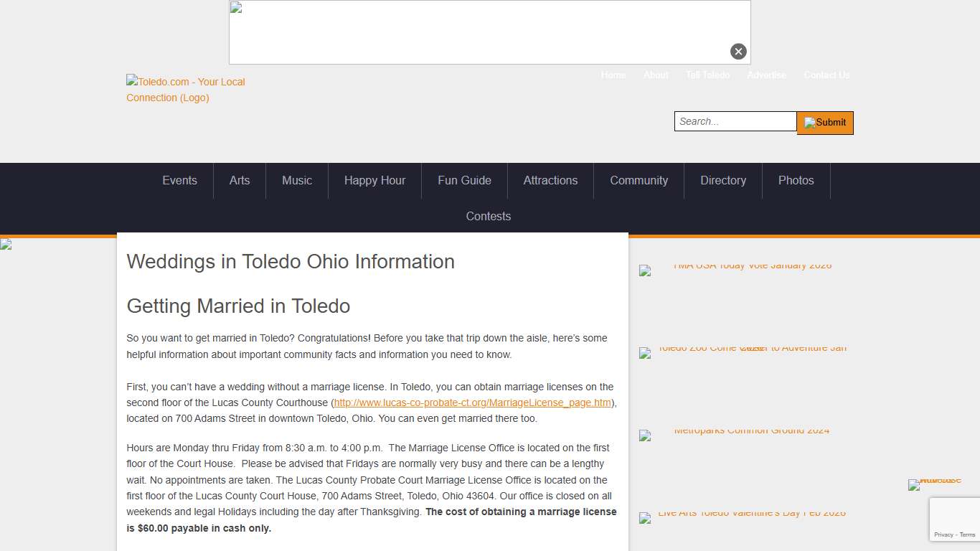Click the Metroparks Common Ground image icon
The height and width of the screenshot is (551, 980).
(644, 435)
